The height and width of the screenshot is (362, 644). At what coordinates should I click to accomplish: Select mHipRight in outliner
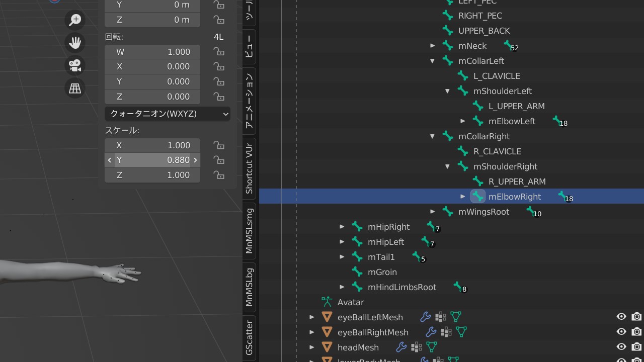pos(388,227)
